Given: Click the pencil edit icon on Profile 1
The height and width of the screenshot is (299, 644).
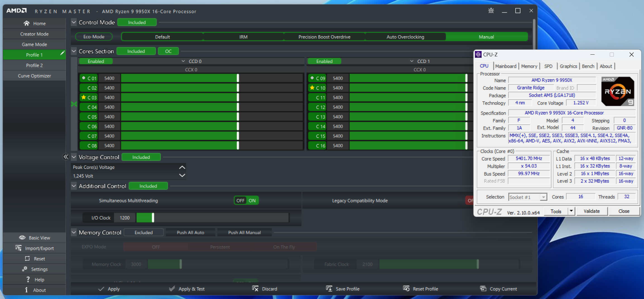Looking at the screenshot, I should (63, 53).
